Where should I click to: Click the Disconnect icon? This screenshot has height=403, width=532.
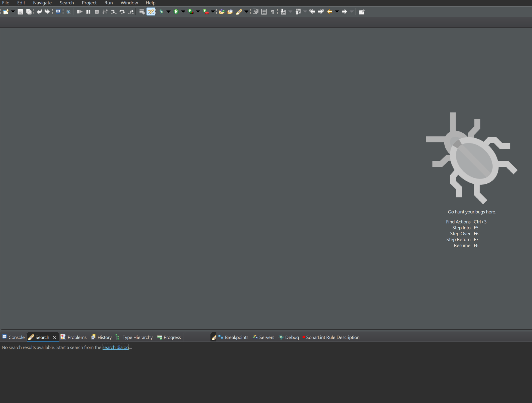pyautogui.click(x=105, y=12)
